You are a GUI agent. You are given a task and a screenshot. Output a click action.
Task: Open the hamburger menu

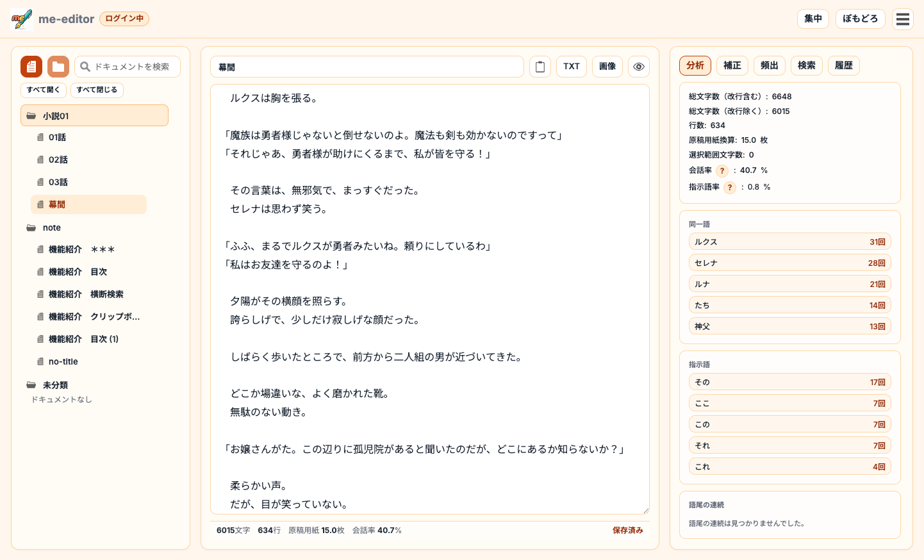(x=903, y=19)
